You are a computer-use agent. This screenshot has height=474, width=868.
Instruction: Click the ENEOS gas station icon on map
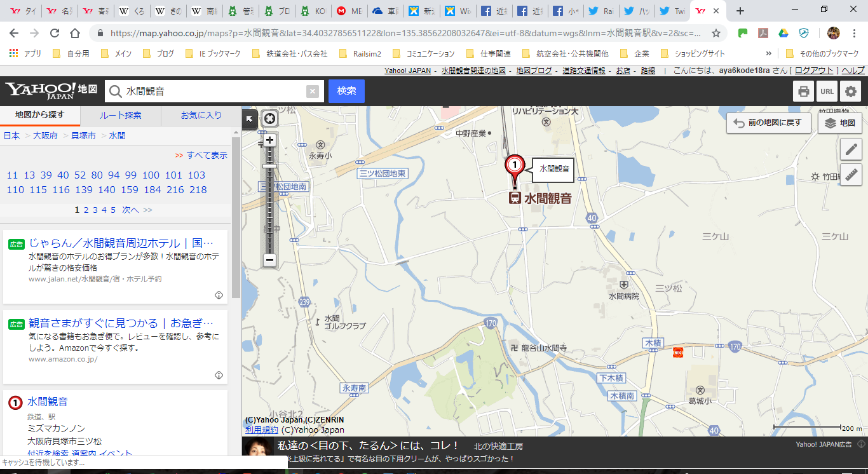point(678,352)
